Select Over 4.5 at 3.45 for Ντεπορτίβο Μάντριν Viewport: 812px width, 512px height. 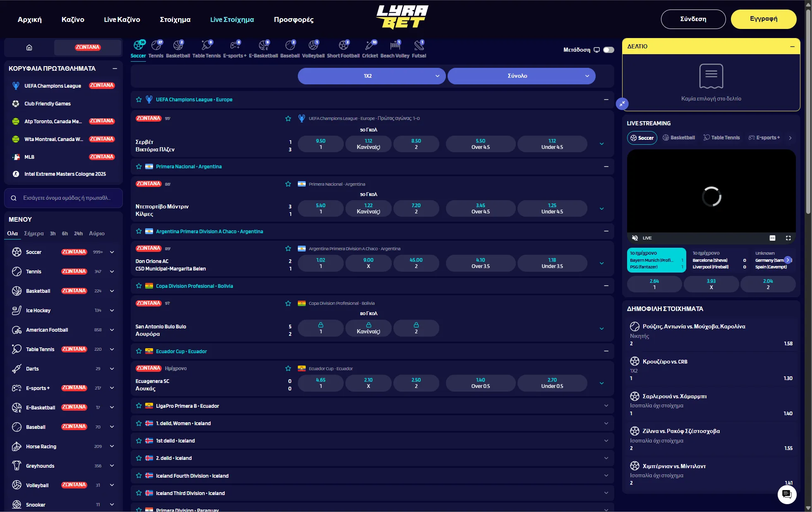tap(480, 208)
